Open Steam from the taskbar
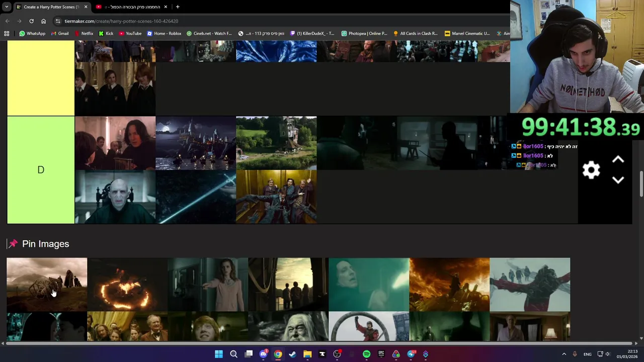Viewport: 644px width, 362px height. point(293,354)
